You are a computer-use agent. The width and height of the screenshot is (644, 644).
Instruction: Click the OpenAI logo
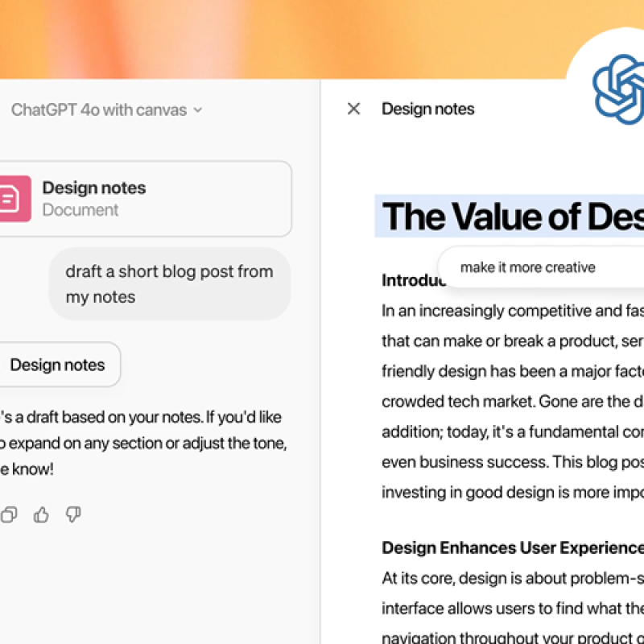(x=619, y=89)
